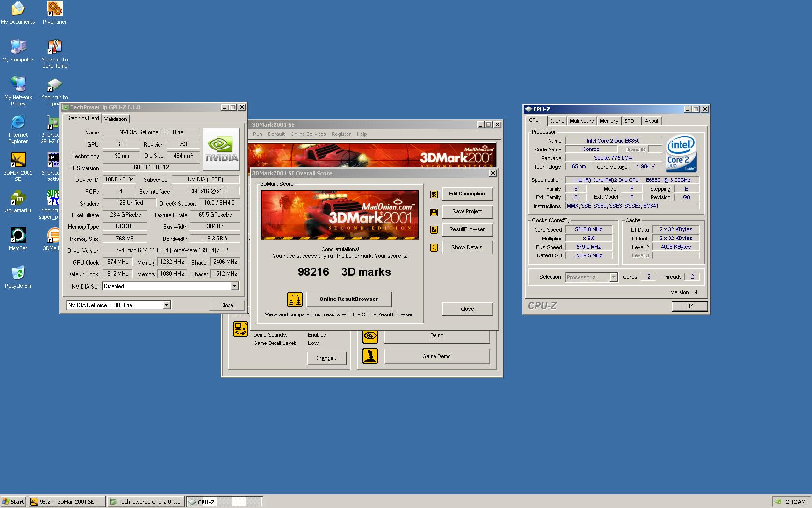Close the Overall Score dialog with Close button
Viewport: 812px width, 508px height.
467,309
